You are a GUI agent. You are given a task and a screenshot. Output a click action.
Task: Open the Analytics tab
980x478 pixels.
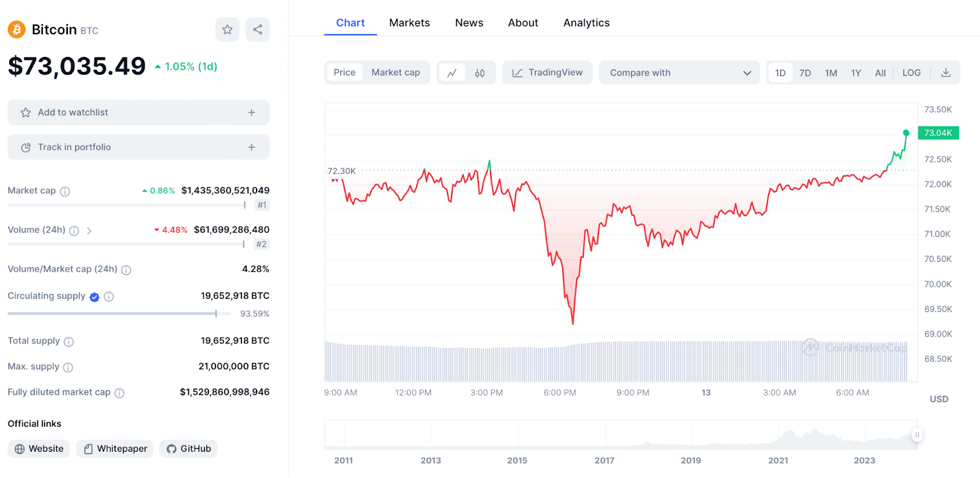[x=587, y=23]
